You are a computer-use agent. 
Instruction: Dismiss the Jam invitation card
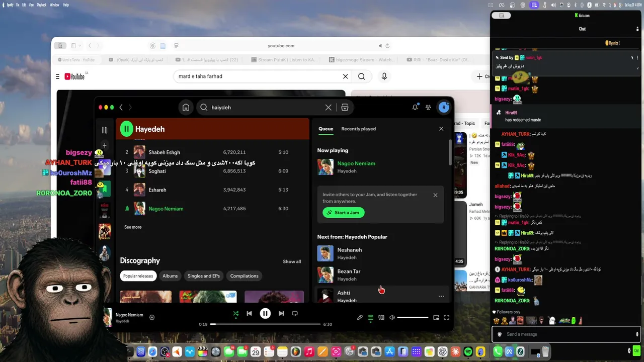pos(435,195)
